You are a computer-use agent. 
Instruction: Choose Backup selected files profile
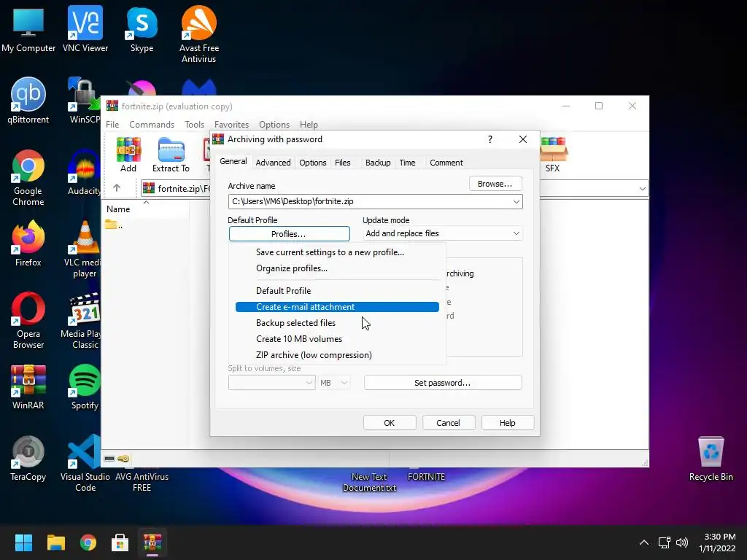click(x=337, y=323)
